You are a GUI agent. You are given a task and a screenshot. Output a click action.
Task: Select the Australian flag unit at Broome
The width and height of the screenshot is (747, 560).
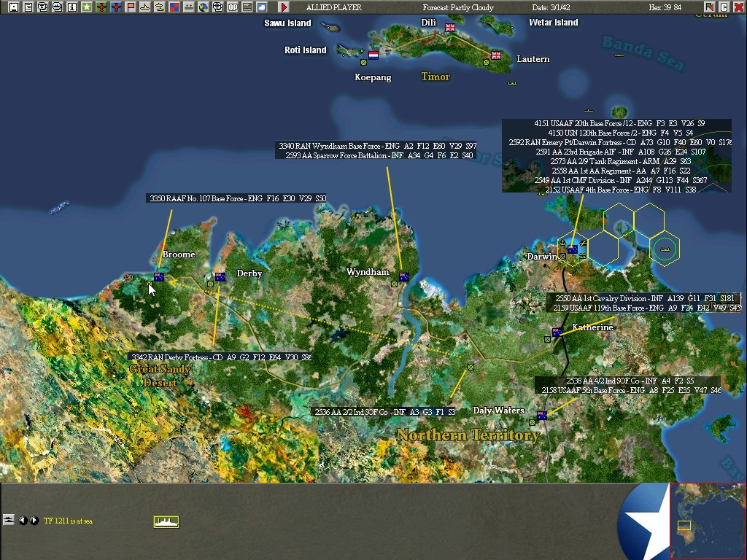[159, 276]
